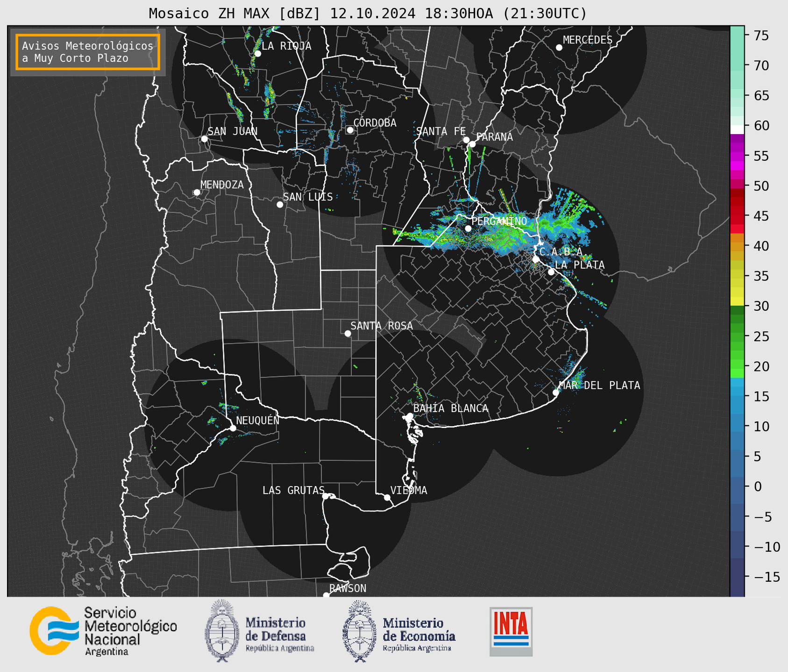Click the LA RIOJA city marker dot
This screenshot has width=788, height=672.
tap(257, 54)
